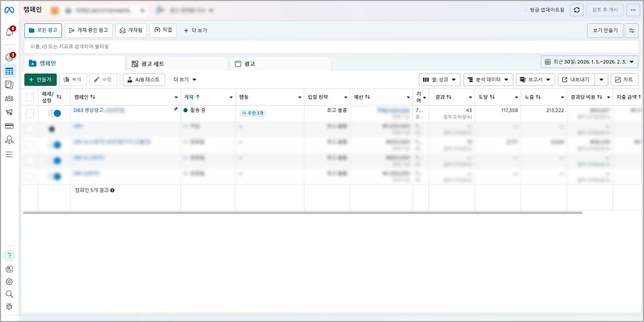Open the search magnifier icon in sidebar

[9, 294]
